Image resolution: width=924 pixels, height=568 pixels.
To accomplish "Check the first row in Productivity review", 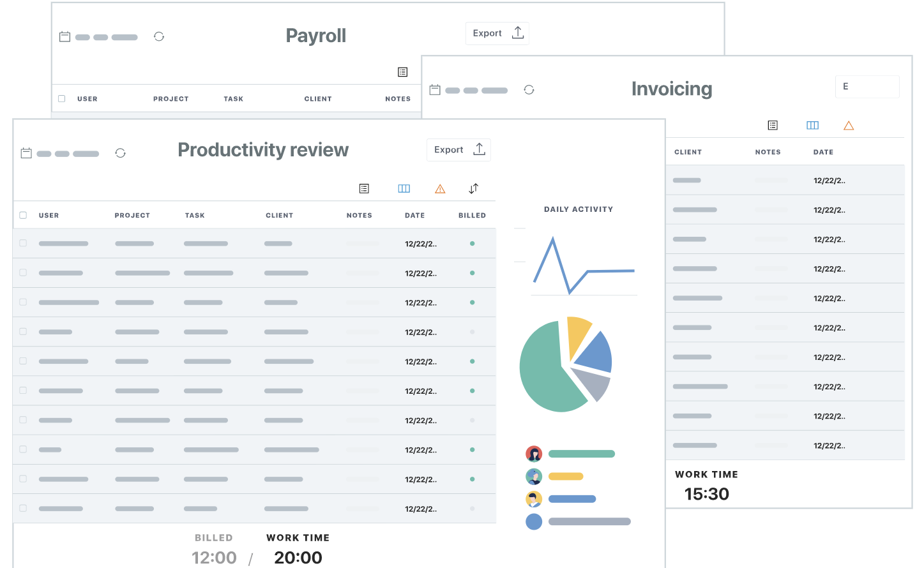I will coord(23,243).
